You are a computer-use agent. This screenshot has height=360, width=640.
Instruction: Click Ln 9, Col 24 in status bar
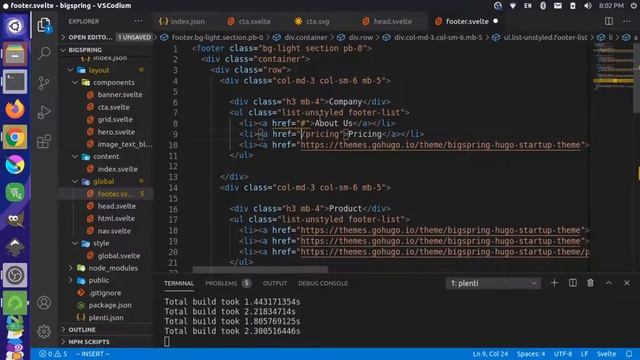pyautogui.click(x=490, y=354)
